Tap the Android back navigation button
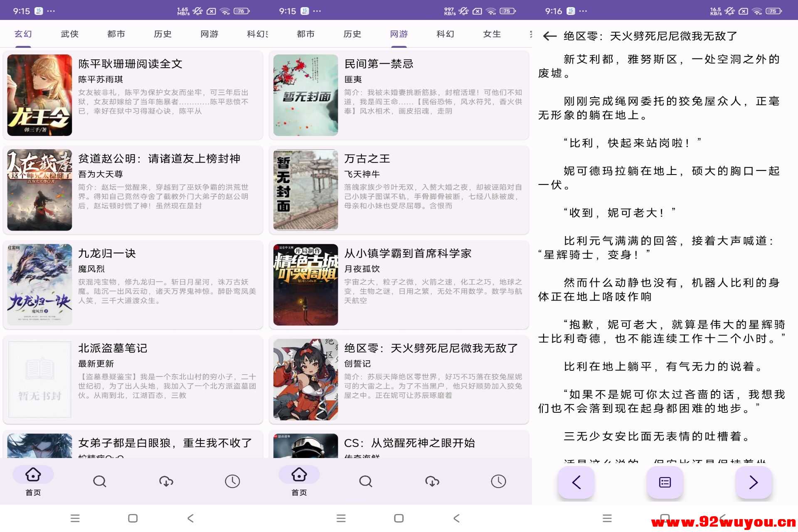This screenshot has height=532, width=798. click(x=190, y=518)
